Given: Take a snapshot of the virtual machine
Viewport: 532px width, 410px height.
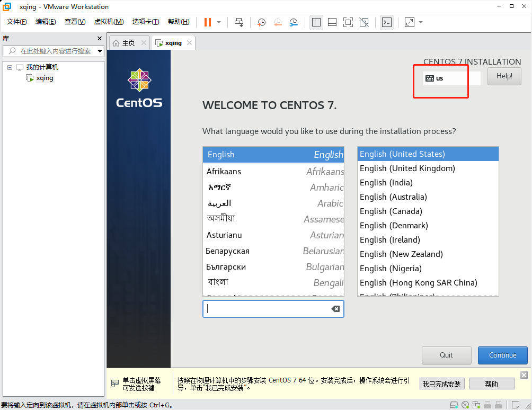Looking at the screenshot, I should (x=261, y=22).
